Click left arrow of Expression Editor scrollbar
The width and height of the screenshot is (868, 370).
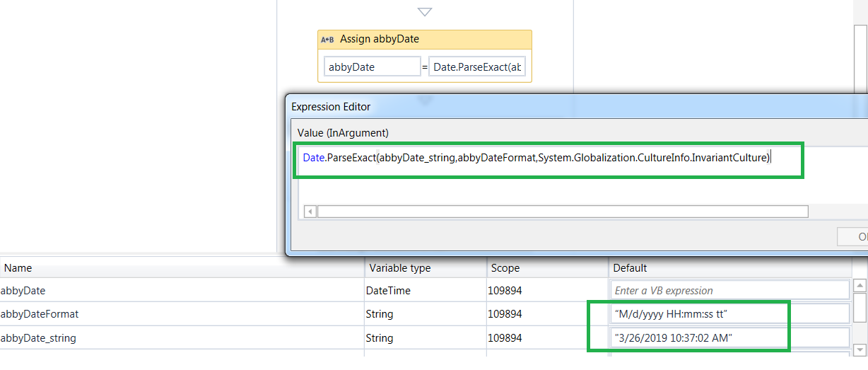[310, 212]
